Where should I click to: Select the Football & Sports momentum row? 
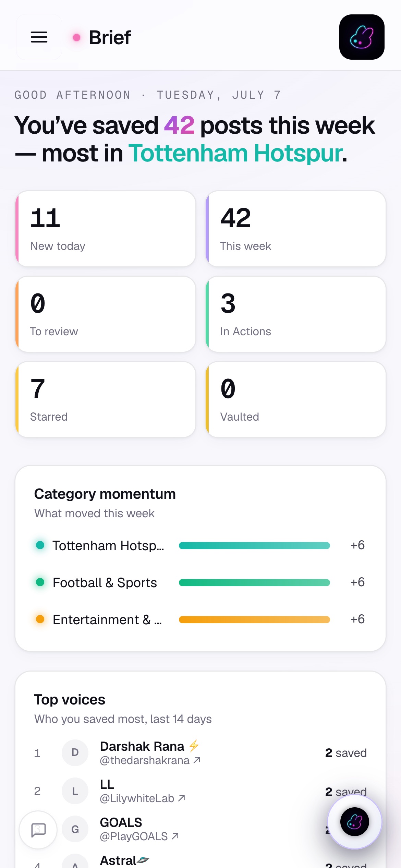click(x=200, y=582)
